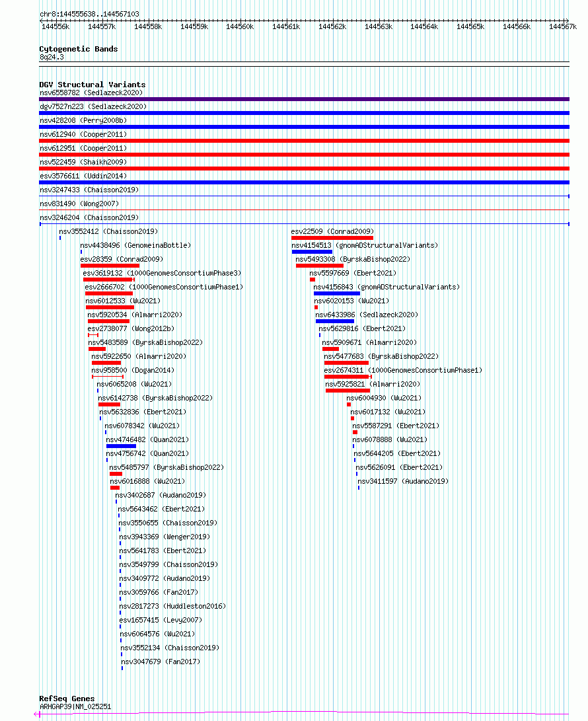Click ARHGAP39|NM_025251 RefSeq gene label
The height and width of the screenshot is (721, 588).
(x=75, y=706)
